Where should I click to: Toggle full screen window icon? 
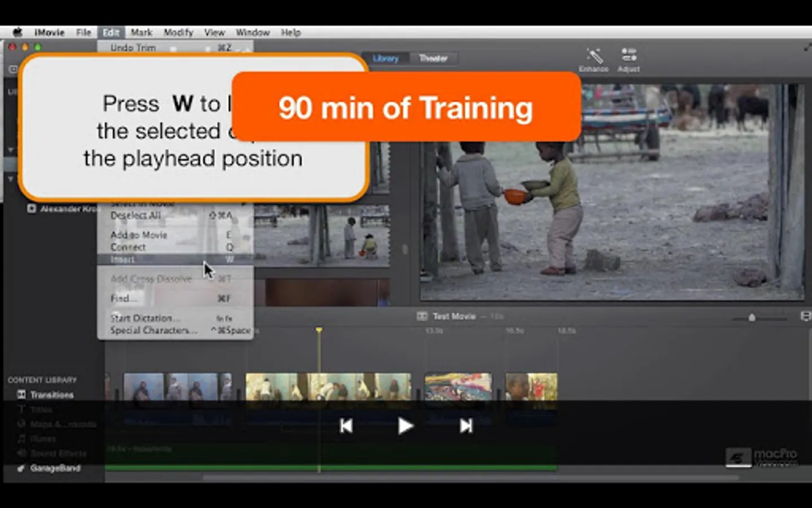coord(807,48)
